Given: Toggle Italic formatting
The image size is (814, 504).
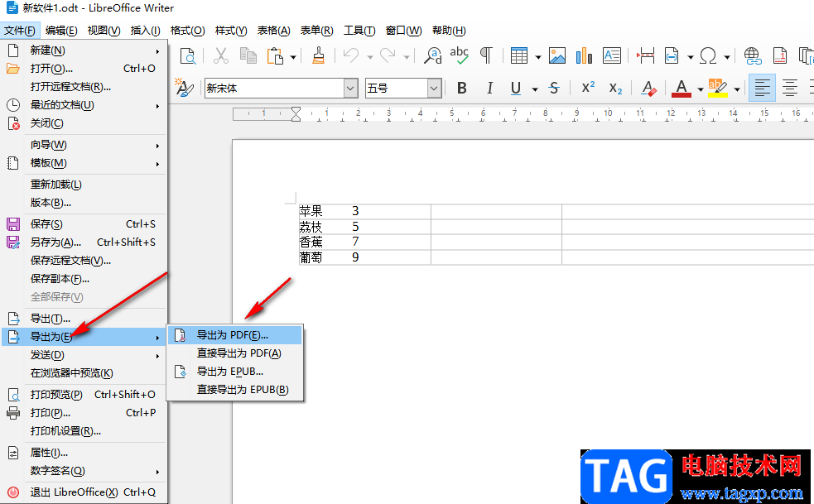Looking at the screenshot, I should [489, 89].
